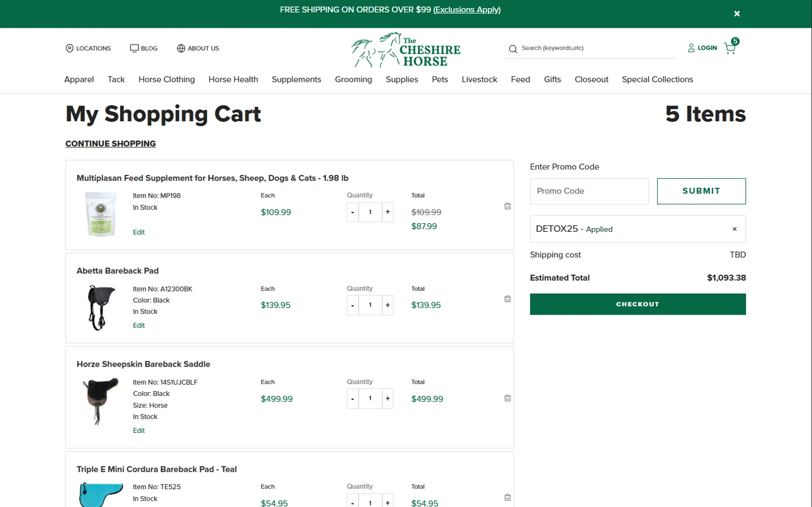The height and width of the screenshot is (507, 812).
Task: Open the Special Collections menu
Action: 657,79
